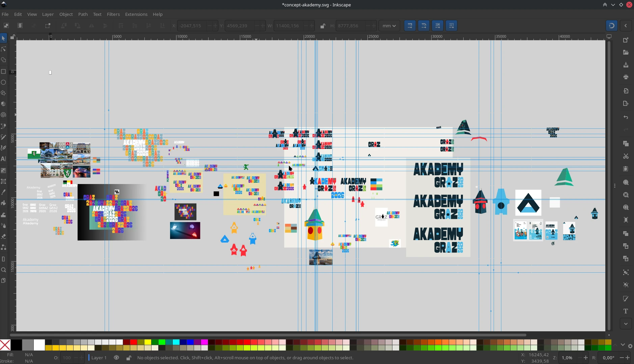The image size is (634, 364).
Task: Expand hidden commands toolbar chevron
Action: [x=626, y=324]
